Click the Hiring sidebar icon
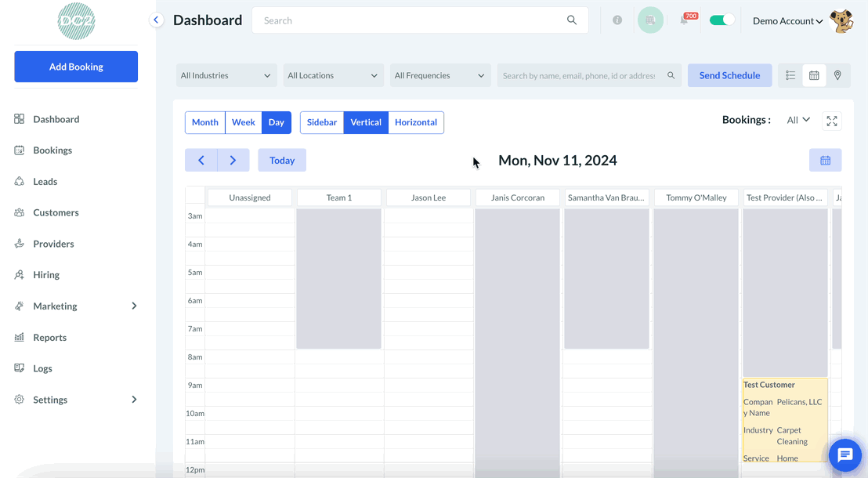Screen dimensions: 868x478 20,275
